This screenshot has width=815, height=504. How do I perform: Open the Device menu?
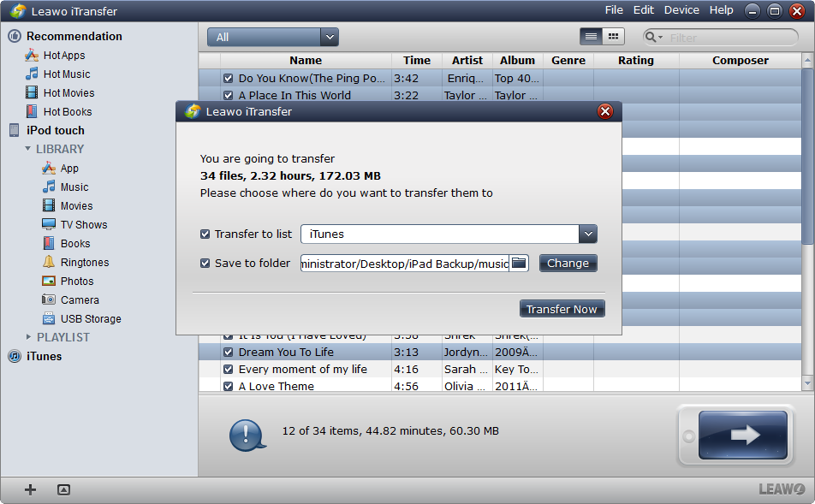pyautogui.click(x=681, y=10)
